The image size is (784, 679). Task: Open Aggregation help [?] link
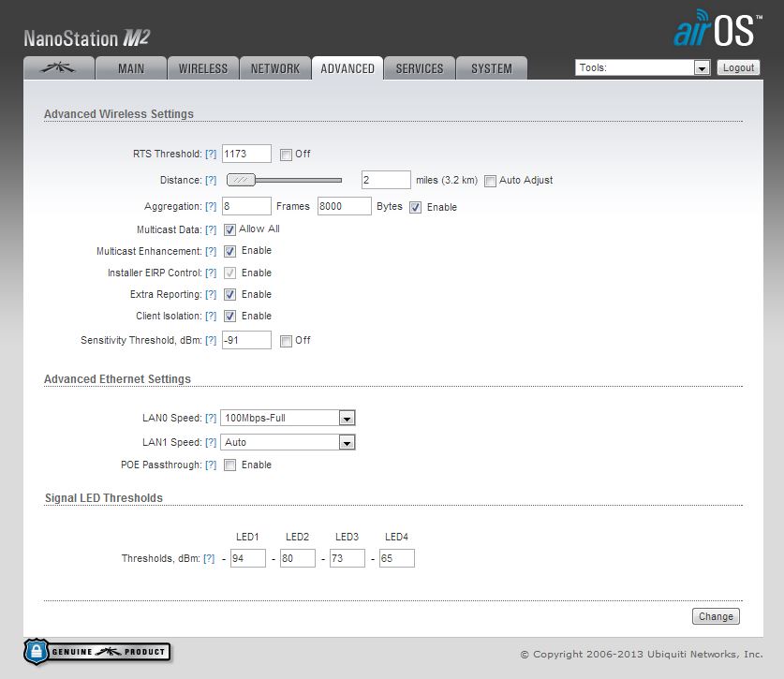pyautogui.click(x=211, y=206)
